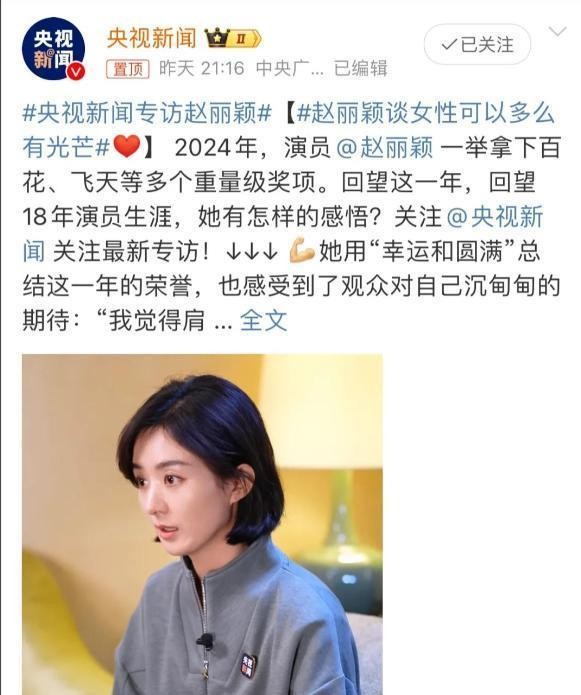Tap the flexed bicep emoji
Screen dimensions: 581x695
click(x=301, y=251)
